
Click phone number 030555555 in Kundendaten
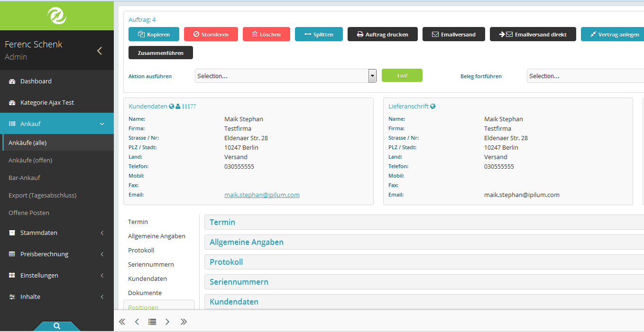(239, 166)
